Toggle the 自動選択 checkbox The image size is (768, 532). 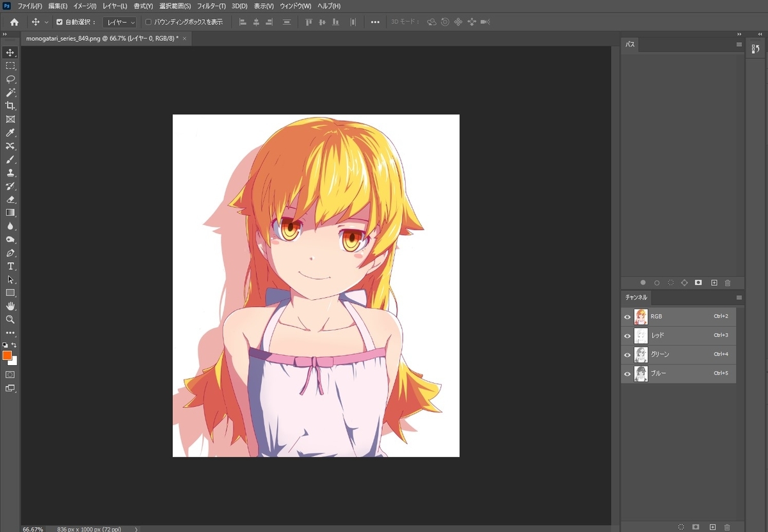click(60, 22)
